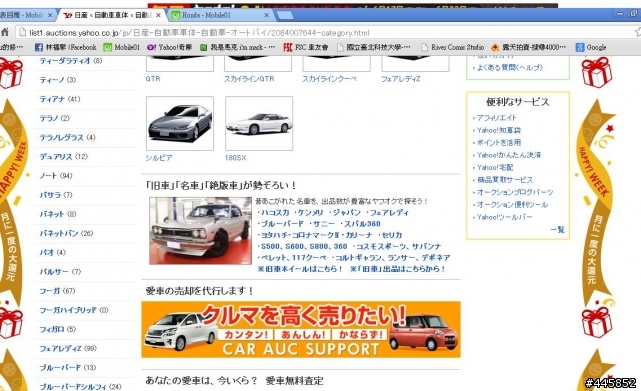Open the FSC 車友會 bookmark
Viewport: 641px width, 391px height.
306,47
